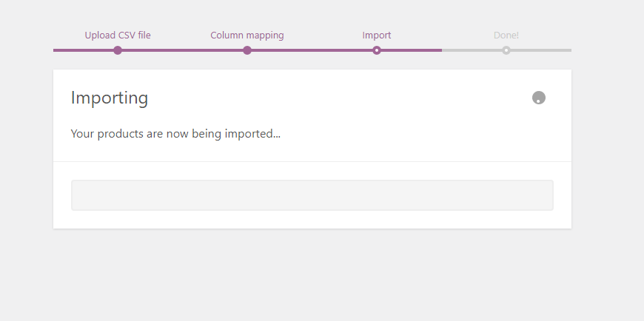Jump to the Done! step label

tap(506, 36)
